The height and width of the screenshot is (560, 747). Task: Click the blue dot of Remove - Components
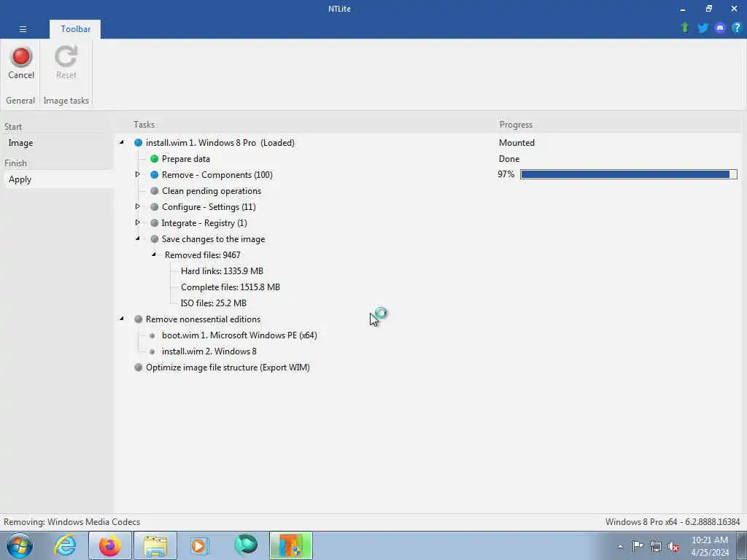coord(155,175)
